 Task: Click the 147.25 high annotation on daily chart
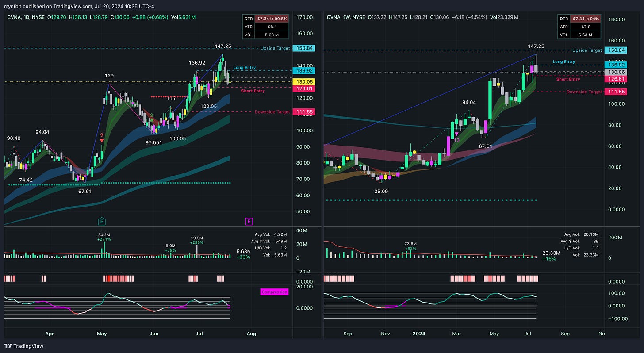pyautogui.click(x=224, y=46)
